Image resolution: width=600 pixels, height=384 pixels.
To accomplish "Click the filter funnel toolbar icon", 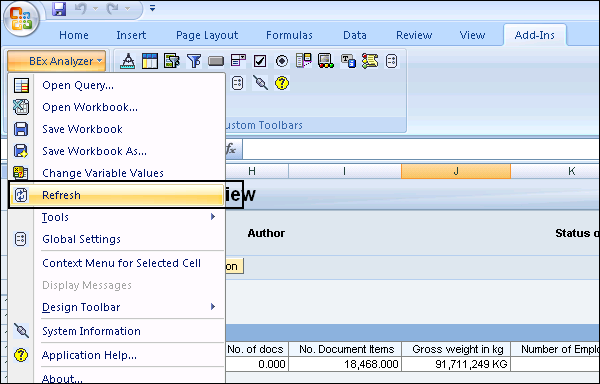I will coord(194,61).
